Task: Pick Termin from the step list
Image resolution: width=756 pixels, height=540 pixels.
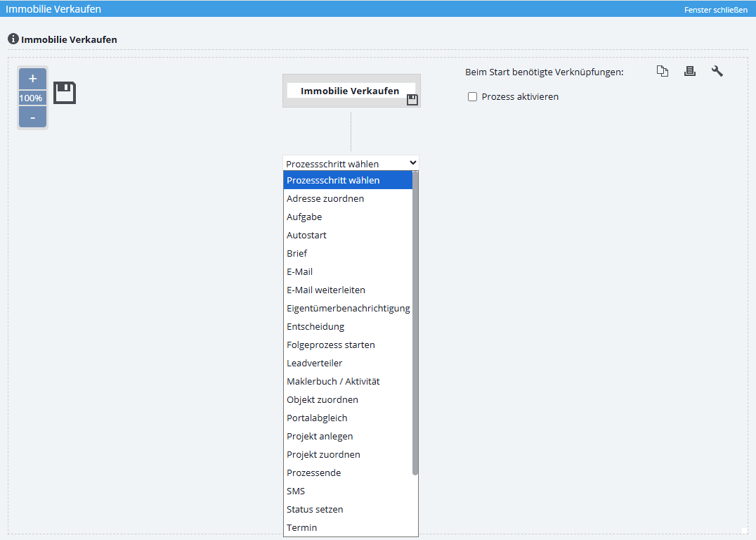Action: (x=302, y=528)
